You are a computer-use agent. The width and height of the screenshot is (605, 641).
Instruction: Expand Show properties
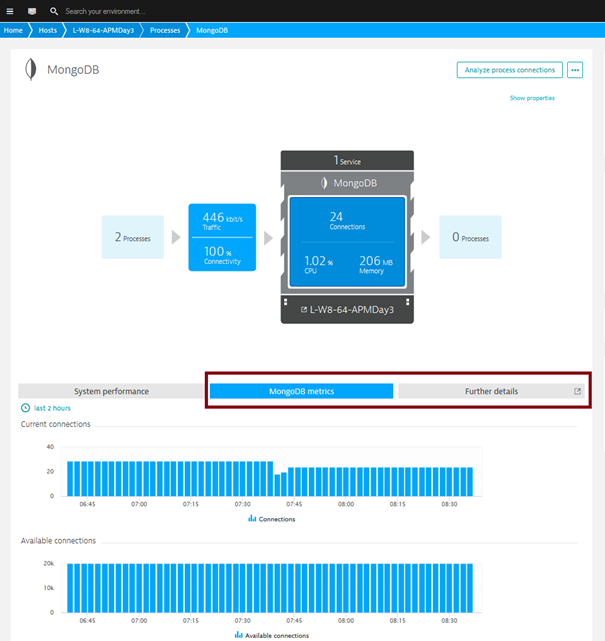click(x=532, y=98)
